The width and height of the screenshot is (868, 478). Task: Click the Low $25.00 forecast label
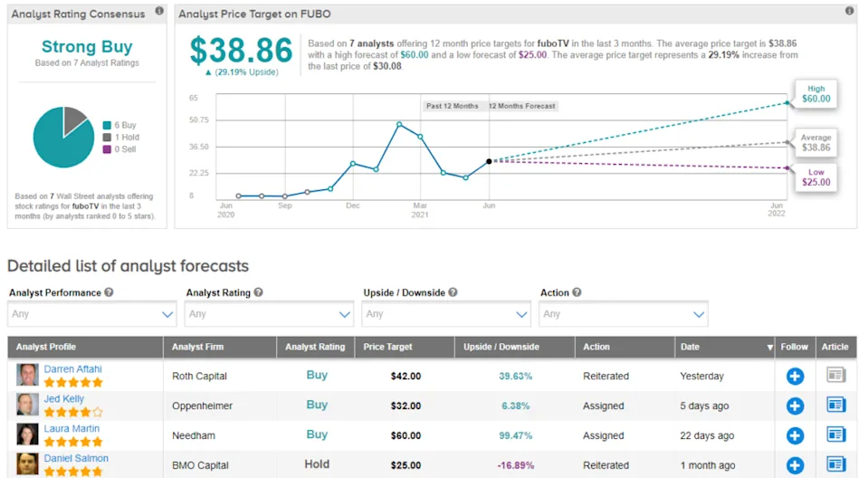816,177
